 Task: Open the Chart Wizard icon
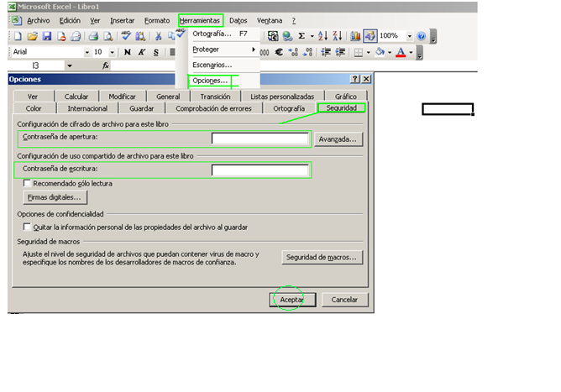[x=355, y=36]
